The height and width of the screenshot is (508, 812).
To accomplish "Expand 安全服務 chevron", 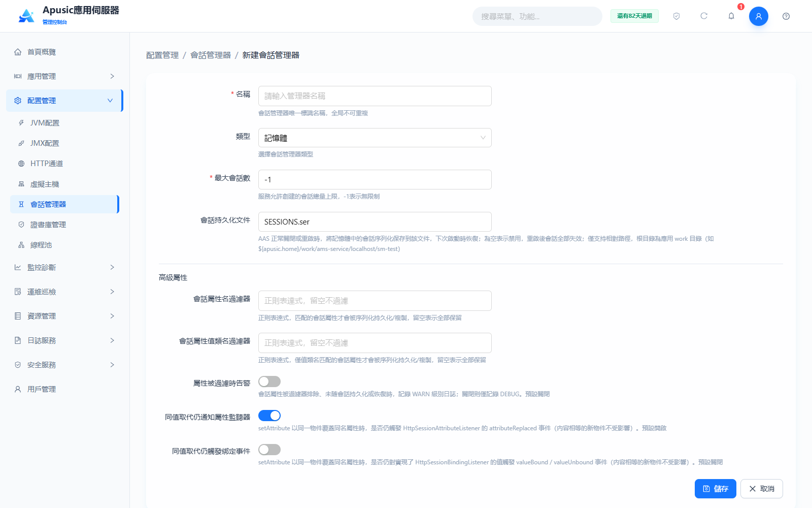I will point(112,365).
